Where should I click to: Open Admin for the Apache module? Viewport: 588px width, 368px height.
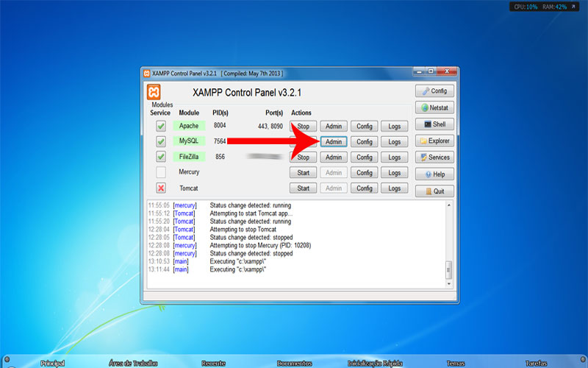334,126
